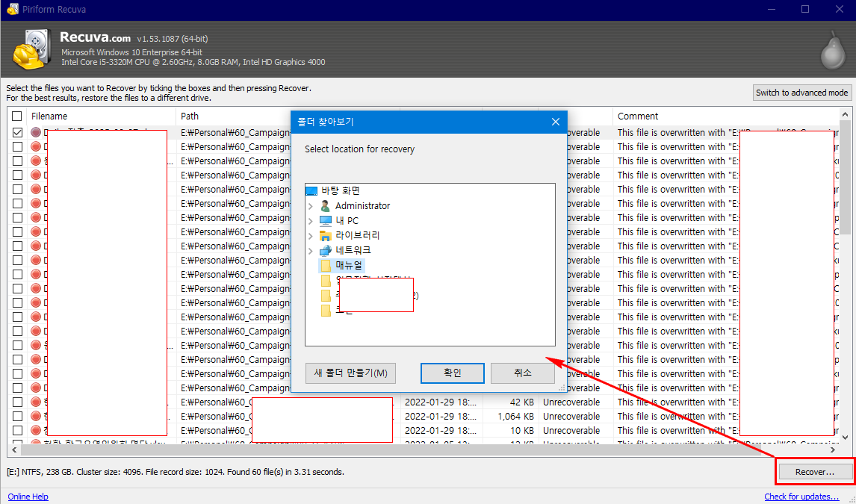Click Switch to advanced mode button
The width and height of the screenshot is (856, 504).
[x=801, y=93]
